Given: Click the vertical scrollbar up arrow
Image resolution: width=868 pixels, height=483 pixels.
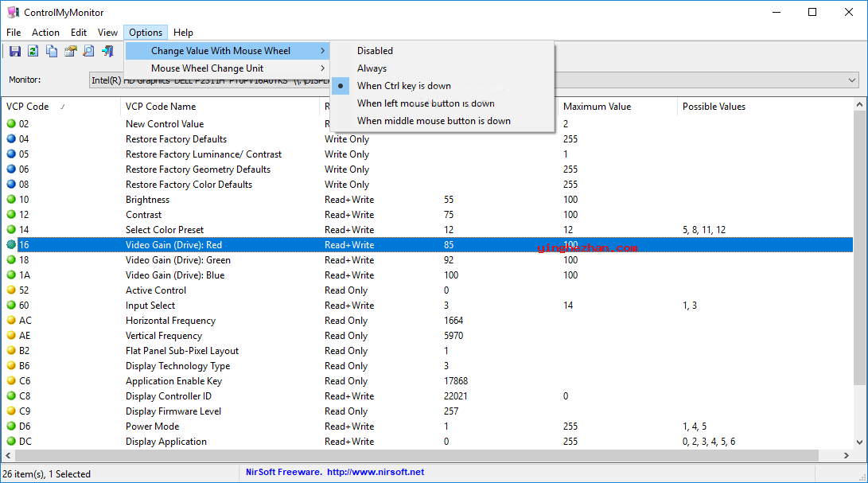Looking at the screenshot, I should tap(860, 104).
